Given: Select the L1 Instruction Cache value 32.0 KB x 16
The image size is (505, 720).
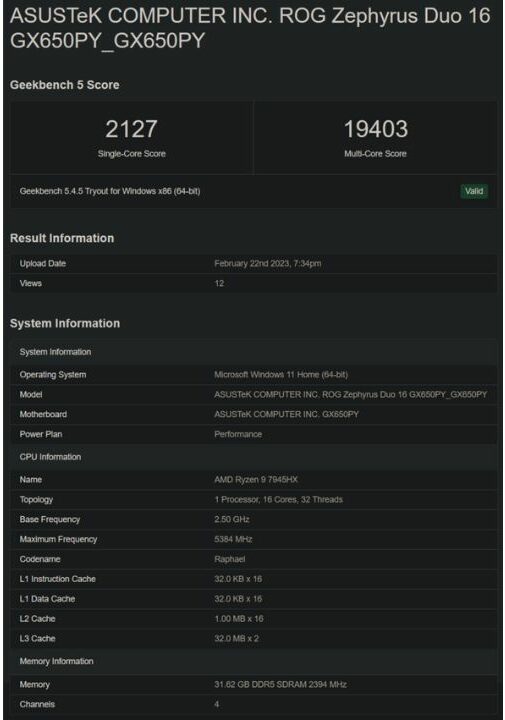Looking at the screenshot, I should (x=238, y=579).
